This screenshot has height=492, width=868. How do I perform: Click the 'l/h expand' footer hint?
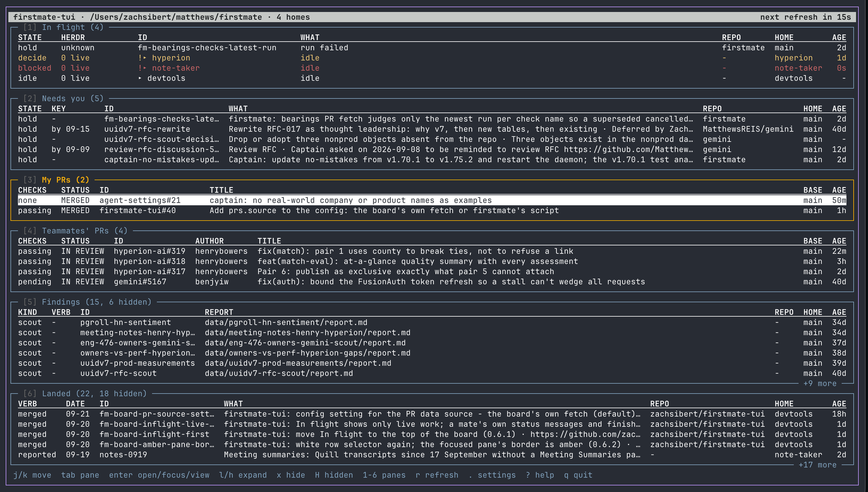pos(243,475)
